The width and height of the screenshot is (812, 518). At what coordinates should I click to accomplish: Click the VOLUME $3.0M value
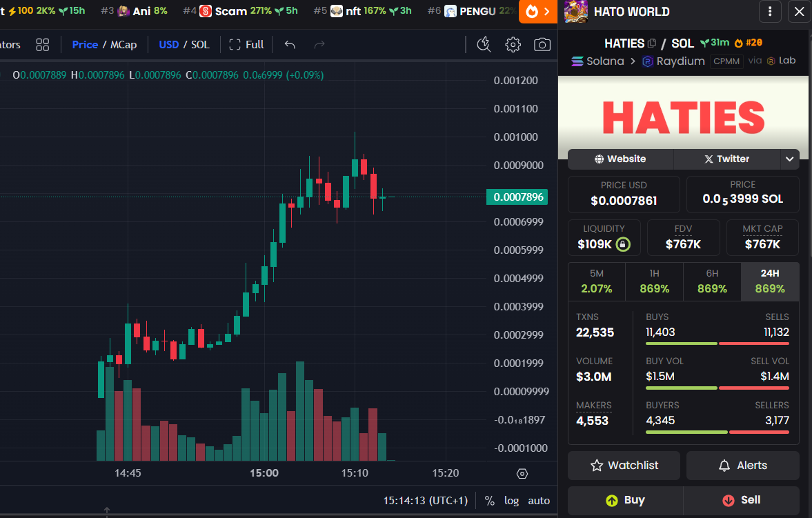coord(593,377)
